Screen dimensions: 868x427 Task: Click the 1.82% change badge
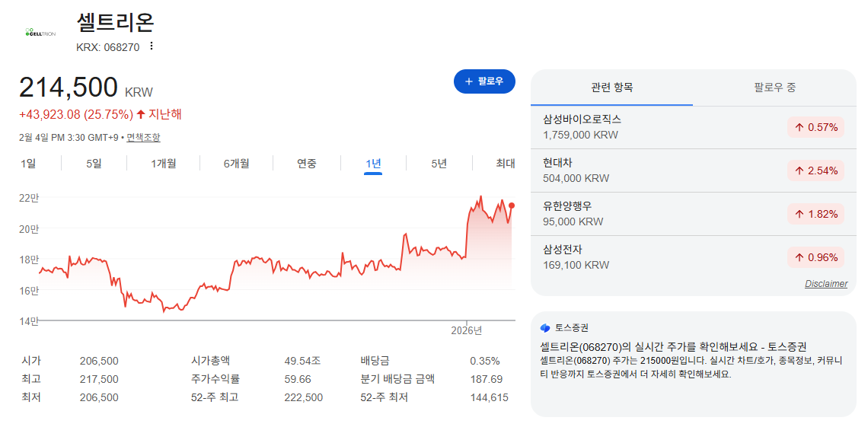(816, 213)
